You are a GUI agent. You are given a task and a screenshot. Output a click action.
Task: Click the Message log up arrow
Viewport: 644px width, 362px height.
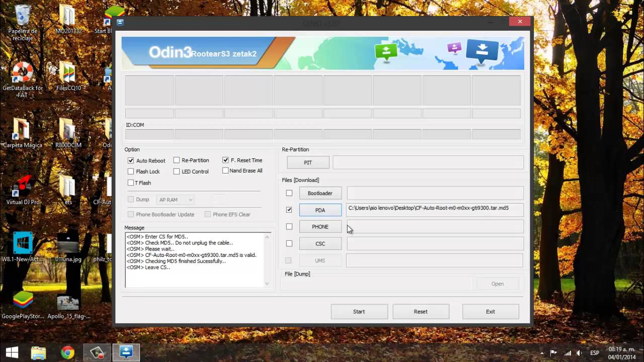[267, 236]
